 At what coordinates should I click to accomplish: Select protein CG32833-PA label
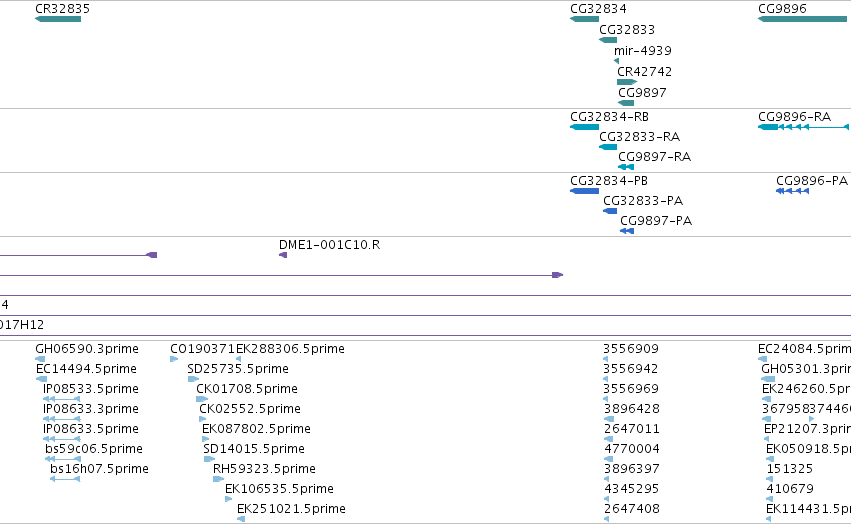pyautogui.click(x=643, y=200)
